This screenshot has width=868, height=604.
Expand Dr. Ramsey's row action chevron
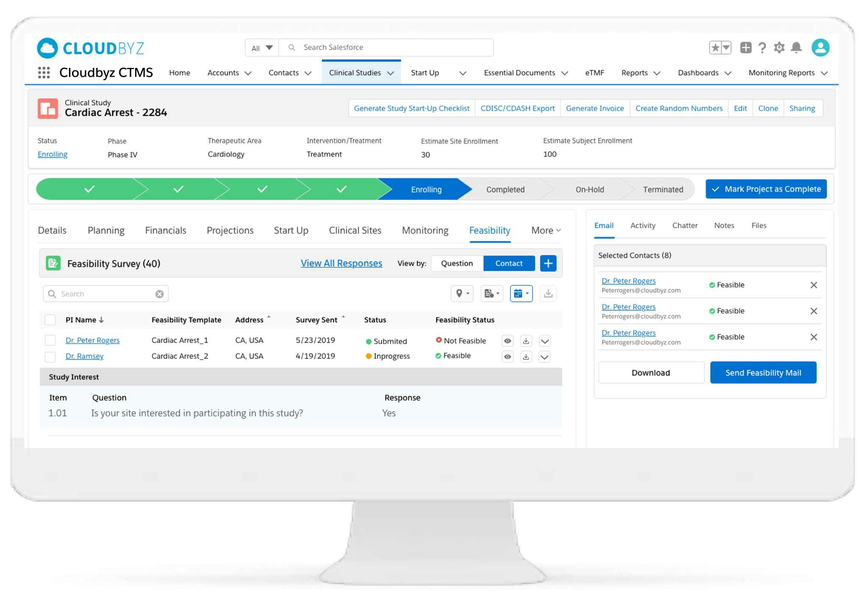(x=545, y=356)
